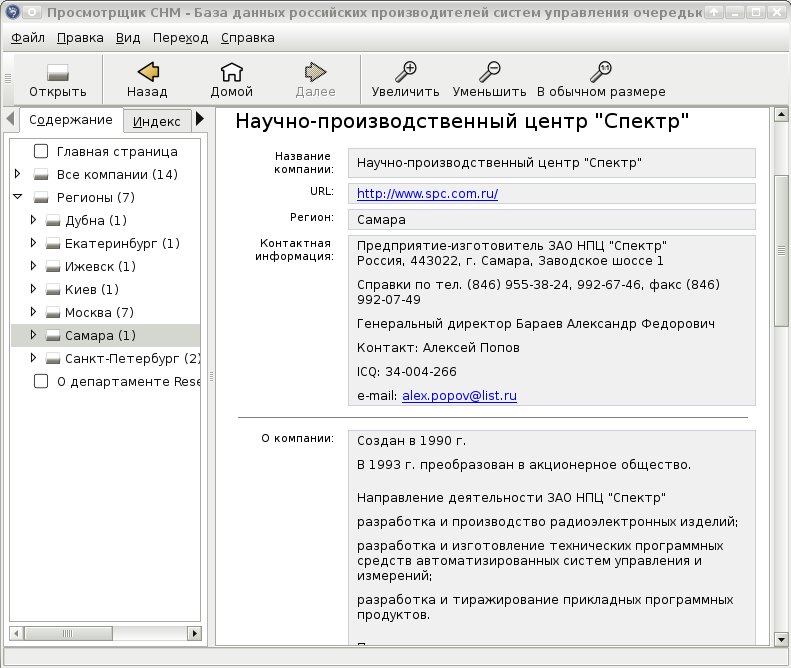The image size is (791, 668).
Task: Open the window menu icon in title bar
Action: click(12, 12)
